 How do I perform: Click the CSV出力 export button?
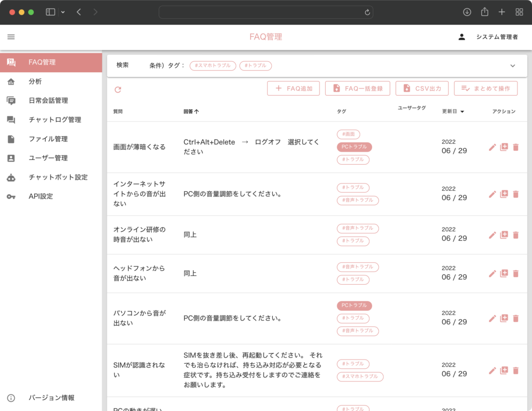tap(421, 88)
